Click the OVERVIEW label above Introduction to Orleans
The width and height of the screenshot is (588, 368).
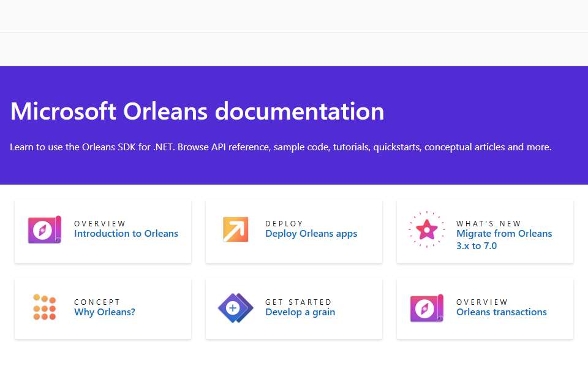tap(100, 223)
